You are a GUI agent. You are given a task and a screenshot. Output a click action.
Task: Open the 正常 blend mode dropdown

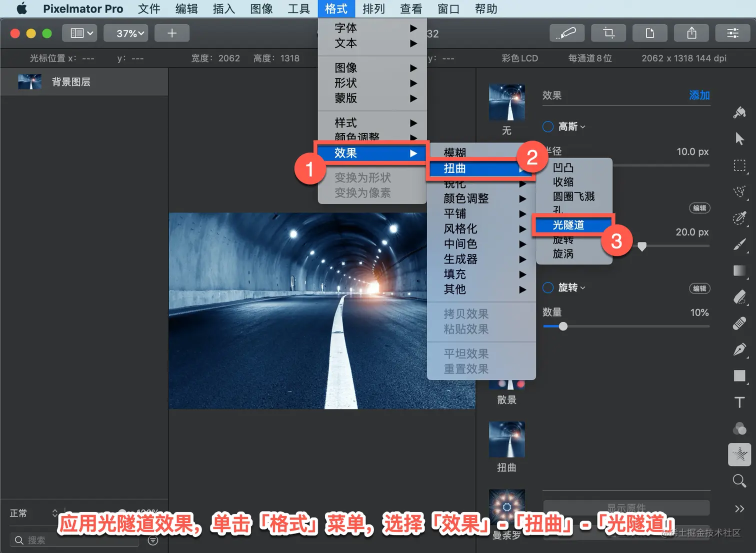click(x=34, y=513)
